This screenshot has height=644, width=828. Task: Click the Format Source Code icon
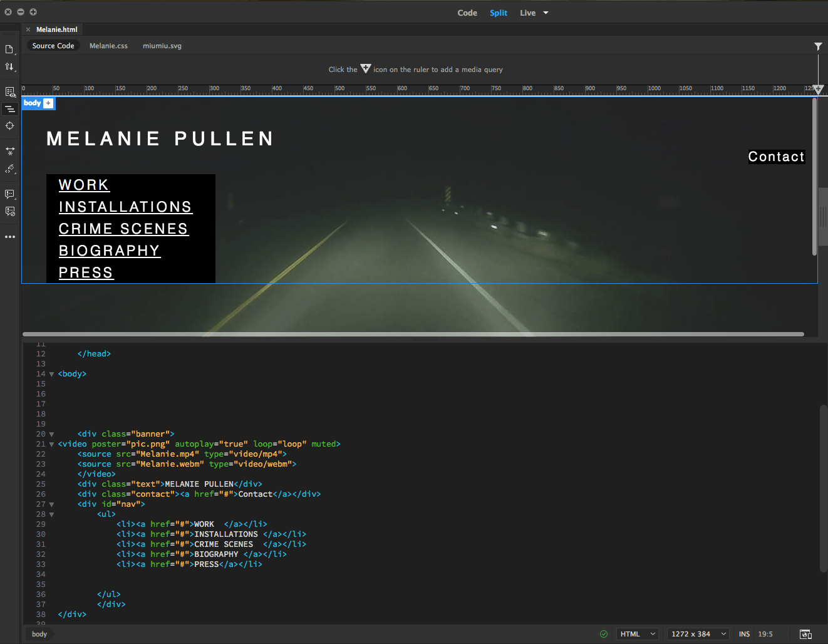tap(9, 169)
